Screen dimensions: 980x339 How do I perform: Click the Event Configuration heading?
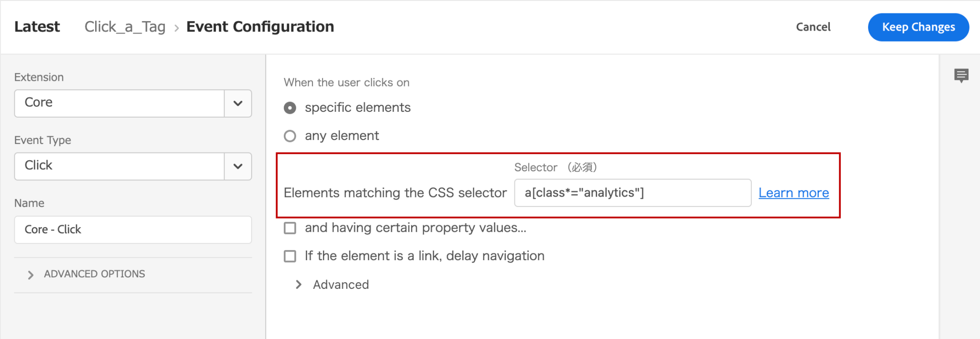coord(260,27)
